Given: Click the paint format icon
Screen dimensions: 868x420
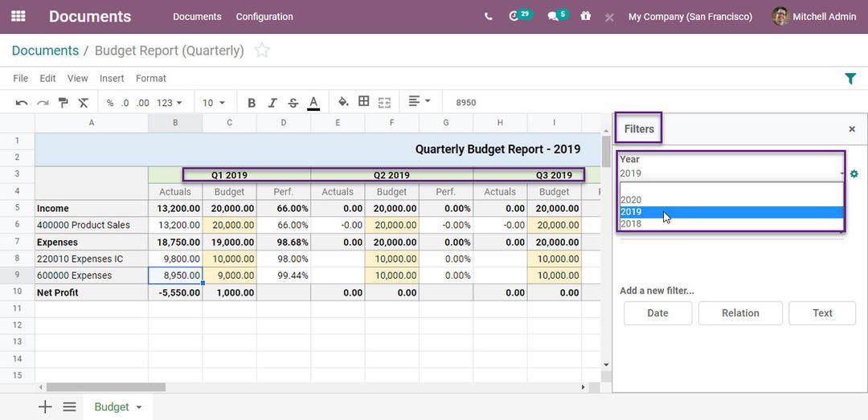Looking at the screenshot, I should (63, 103).
